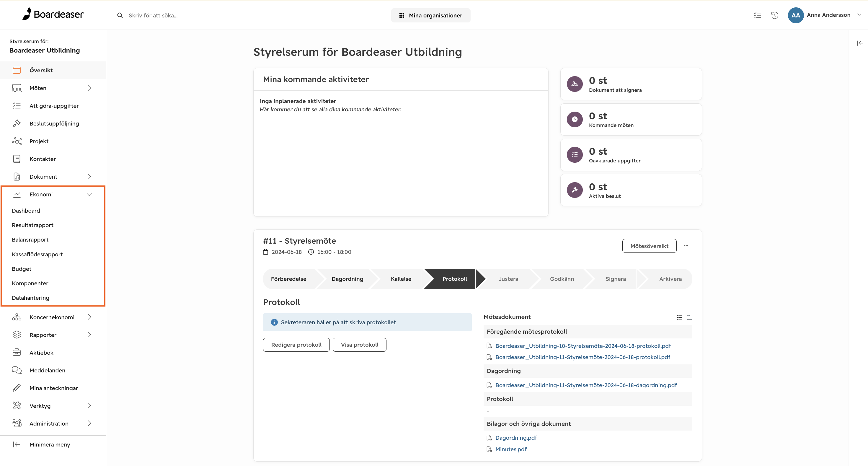The image size is (868, 466).
Task: Open Boardeaser_Utbildning-11 dagordning.pdf link
Action: click(x=586, y=385)
